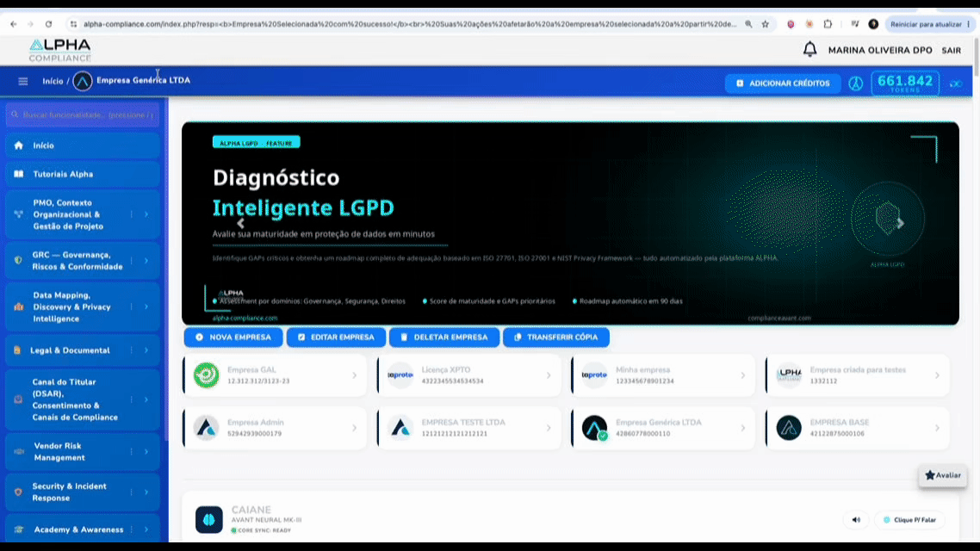Select Empresa criada para testes card
Viewport: 980px width, 551px height.
click(858, 375)
